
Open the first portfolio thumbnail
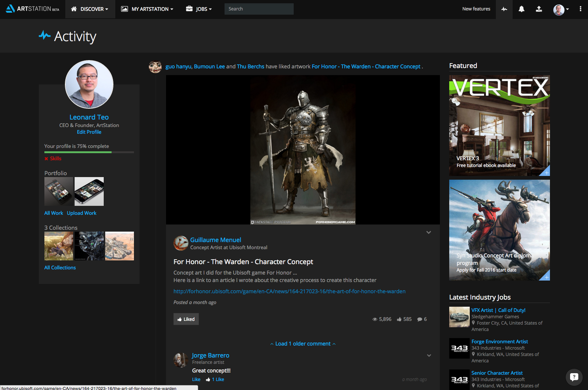[59, 191]
